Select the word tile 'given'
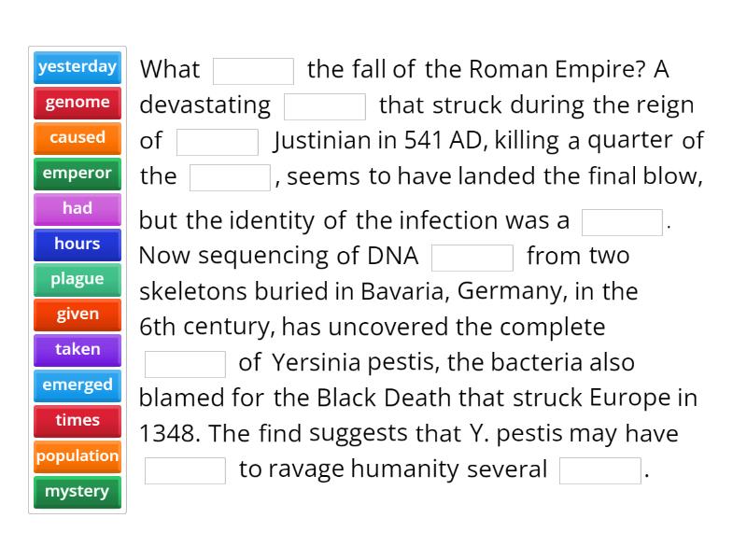Image resolution: width=747 pixels, height=560 pixels. (77, 315)
